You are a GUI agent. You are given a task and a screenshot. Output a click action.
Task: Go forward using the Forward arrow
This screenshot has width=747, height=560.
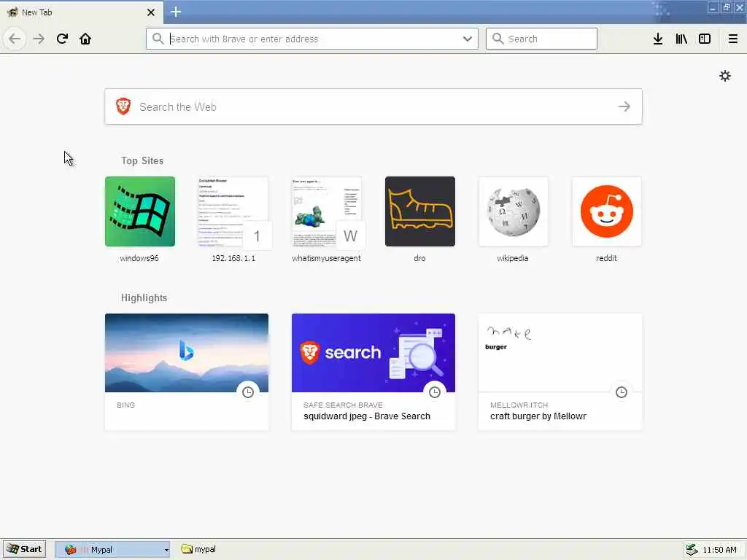tap(39, 39)
